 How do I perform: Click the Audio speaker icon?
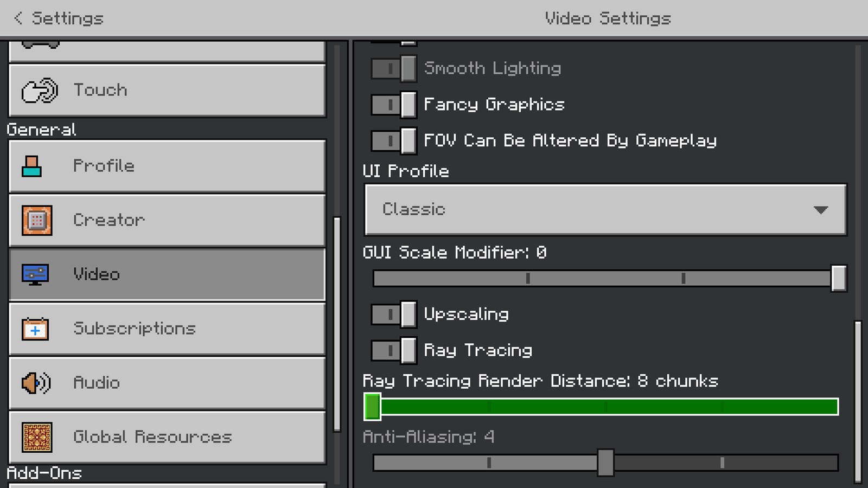(36, 383)
